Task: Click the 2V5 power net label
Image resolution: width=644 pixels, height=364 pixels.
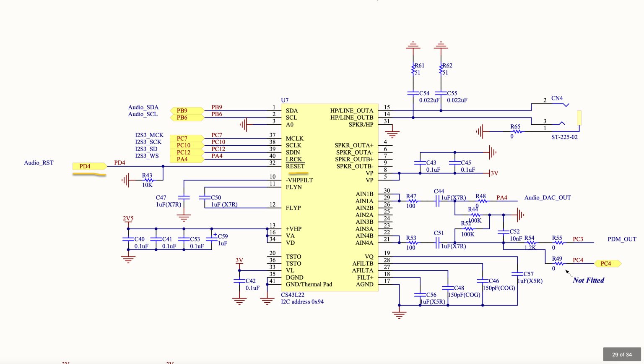Action: click(x=128, y=219)
